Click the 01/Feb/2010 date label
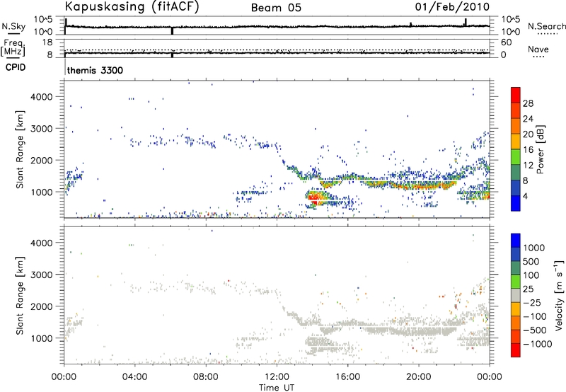 click(452, 7)
